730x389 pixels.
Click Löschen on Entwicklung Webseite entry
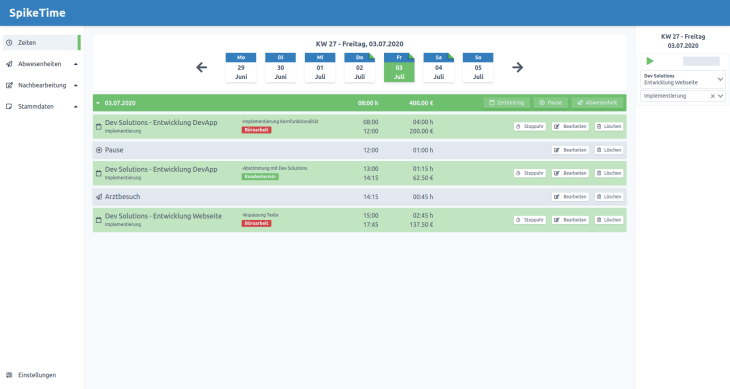pos(609,220)
